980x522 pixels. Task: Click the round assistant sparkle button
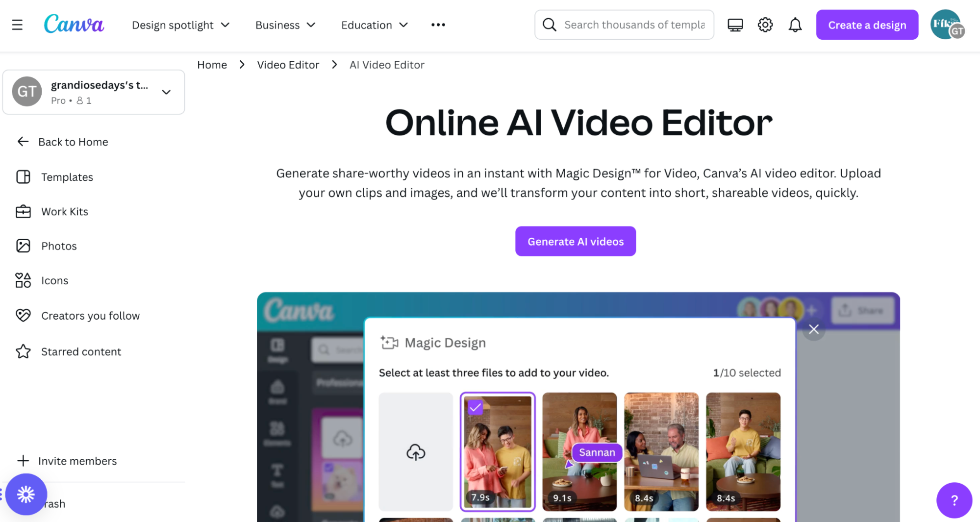(26, 494)
